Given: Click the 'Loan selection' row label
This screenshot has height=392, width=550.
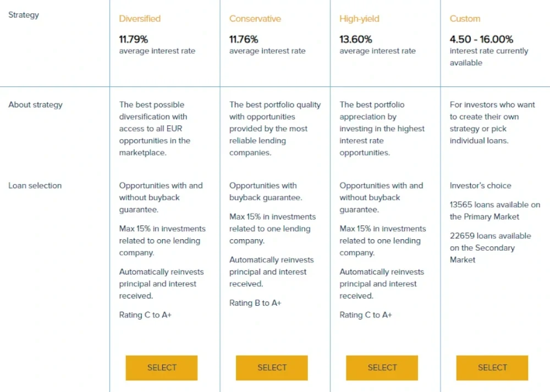Looking at the screenshot, I should [x=35, y=185].
